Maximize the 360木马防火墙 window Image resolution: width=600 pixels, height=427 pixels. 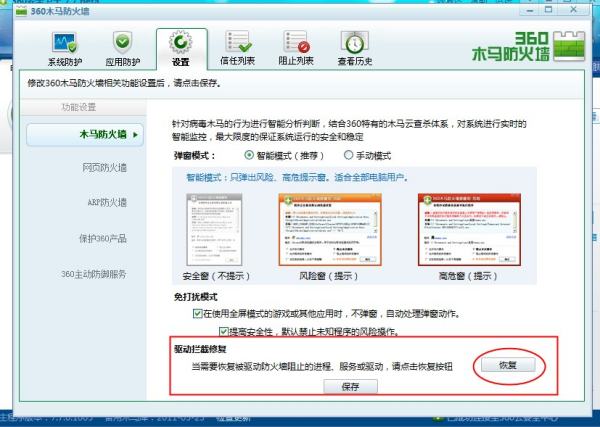coord(549,10)
